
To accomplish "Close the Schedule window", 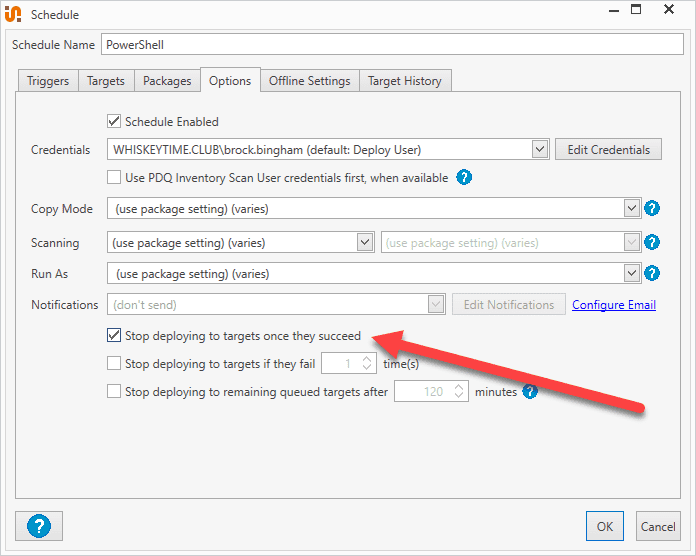I will 669,9.
